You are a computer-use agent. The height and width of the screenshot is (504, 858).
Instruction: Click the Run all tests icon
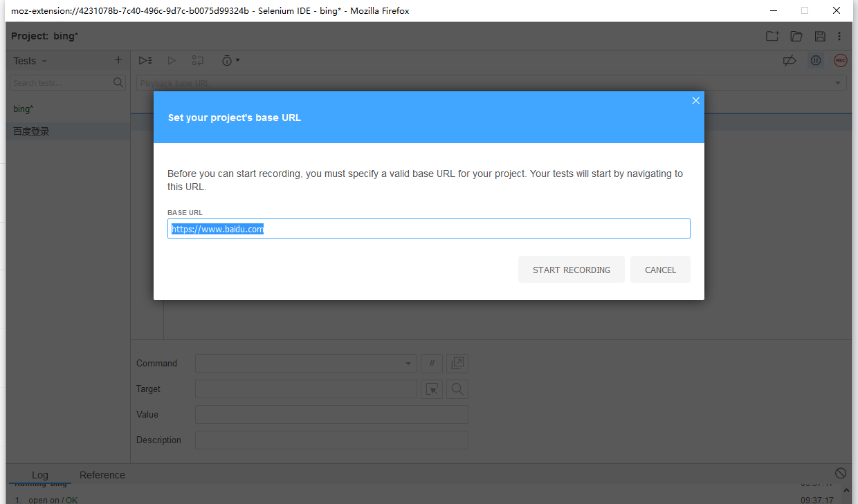(145, 61)
